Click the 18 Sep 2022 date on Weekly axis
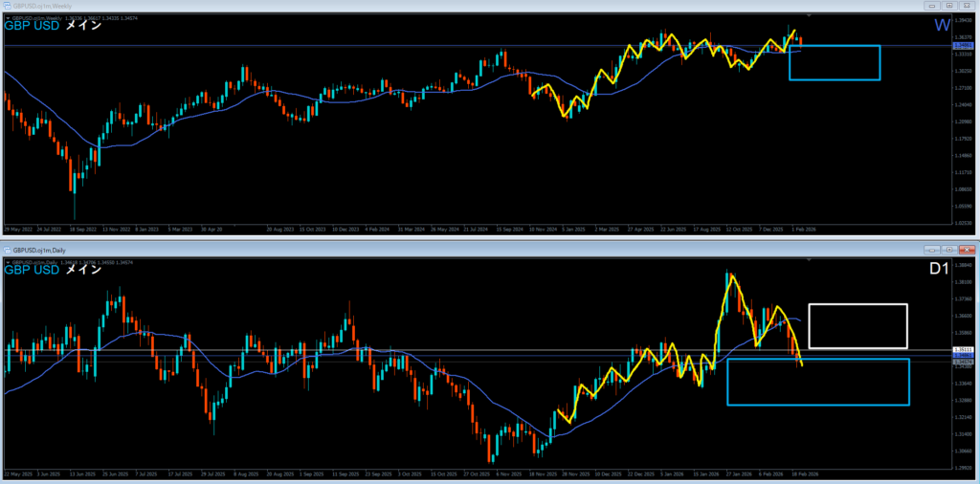The image size is (980, 484). (83, 230)
